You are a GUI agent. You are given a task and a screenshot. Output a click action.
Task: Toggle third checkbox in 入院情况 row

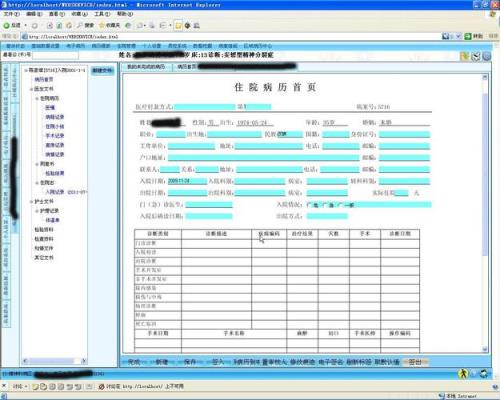[340, 205]
